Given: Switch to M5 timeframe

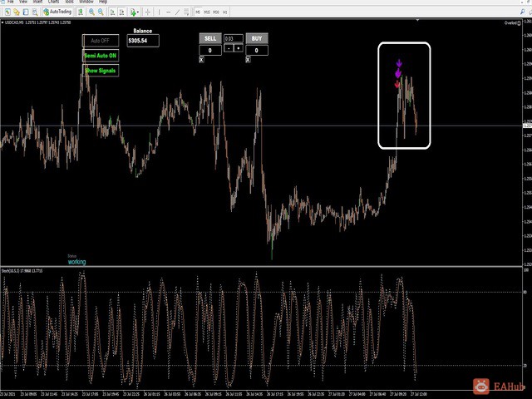Looking at the screenshot, I should (198, 12).
